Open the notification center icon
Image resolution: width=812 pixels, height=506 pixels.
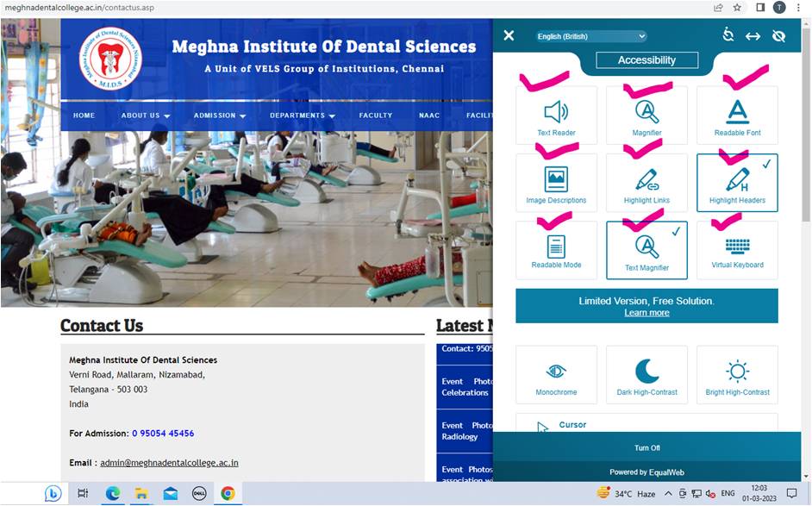pyautogui.click(x=792, y=493)
